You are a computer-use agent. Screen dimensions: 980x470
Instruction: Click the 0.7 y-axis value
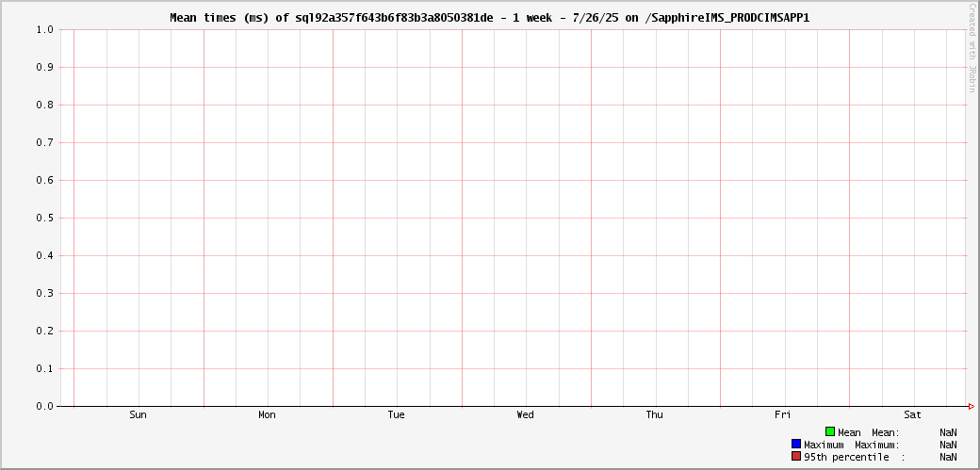pos(44,142)
